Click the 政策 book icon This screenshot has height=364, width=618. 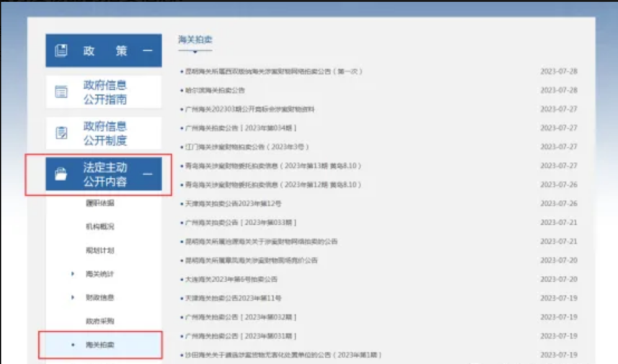pyautogui.click(x=61, y=50)
